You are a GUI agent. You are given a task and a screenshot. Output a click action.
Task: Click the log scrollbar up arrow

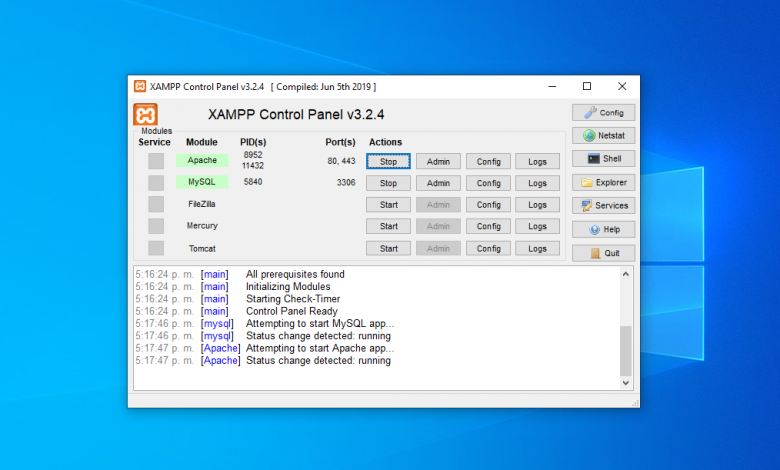[626, 274]
